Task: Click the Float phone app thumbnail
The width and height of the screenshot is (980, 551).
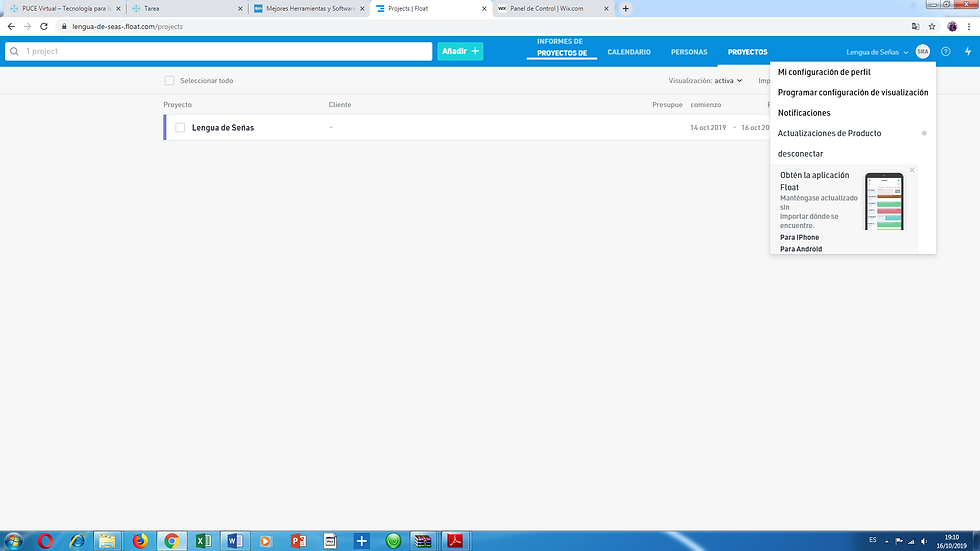Action: tap(884, 201)
